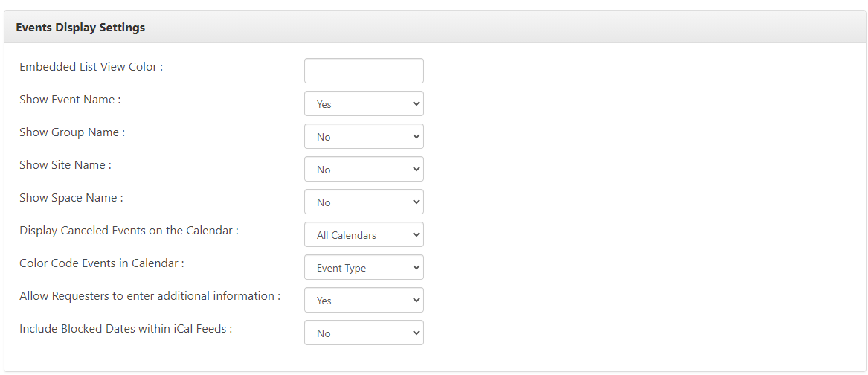This screenshot has height=375, width=868.
Task: Click the Events Display Settings header title
Action: (80, 27)
